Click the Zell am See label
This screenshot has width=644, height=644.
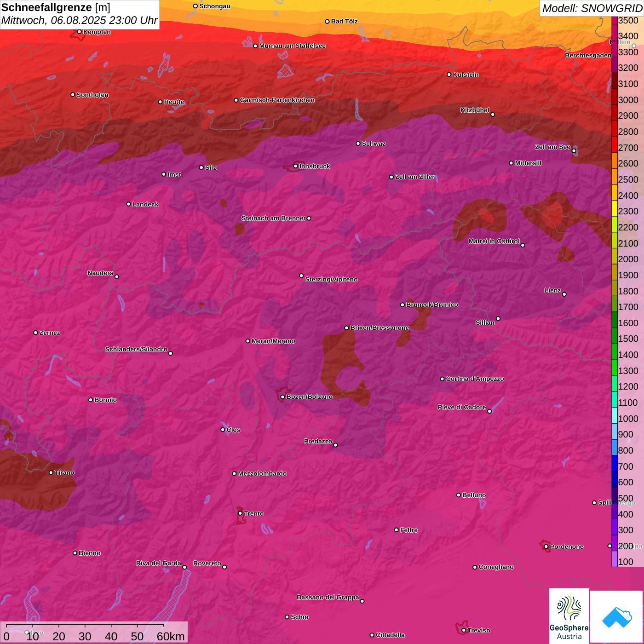coord(552,147)
